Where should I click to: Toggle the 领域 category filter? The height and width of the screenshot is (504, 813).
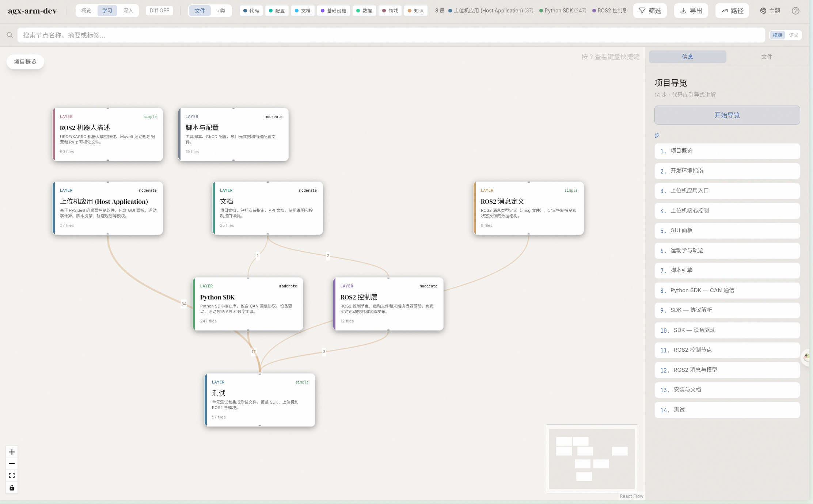pos(390,11)
